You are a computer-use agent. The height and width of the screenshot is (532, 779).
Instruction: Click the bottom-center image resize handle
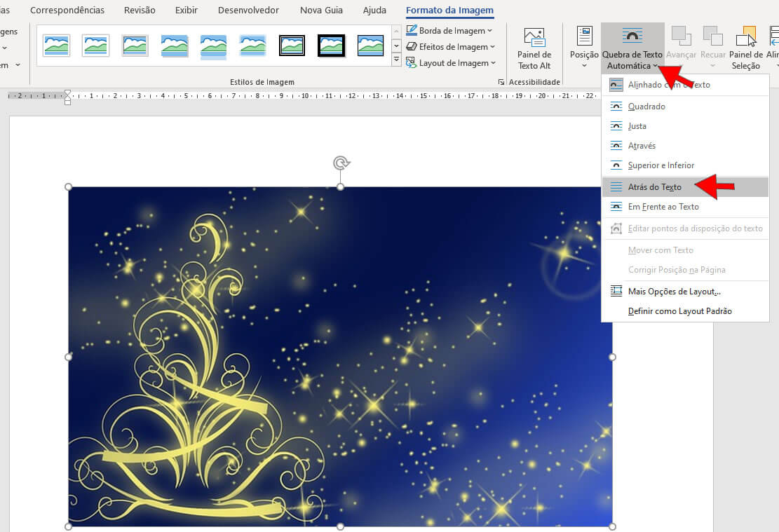tap(340, 526)
